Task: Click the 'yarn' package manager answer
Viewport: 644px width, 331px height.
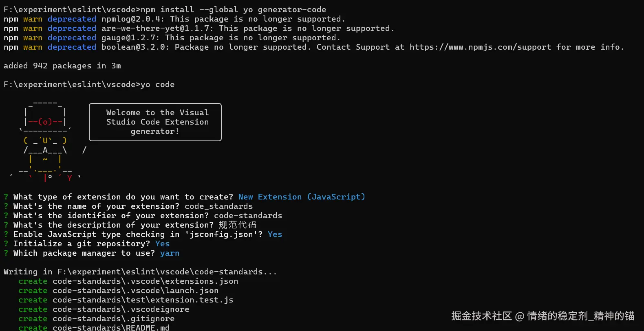Action: (x=170, y=253)
